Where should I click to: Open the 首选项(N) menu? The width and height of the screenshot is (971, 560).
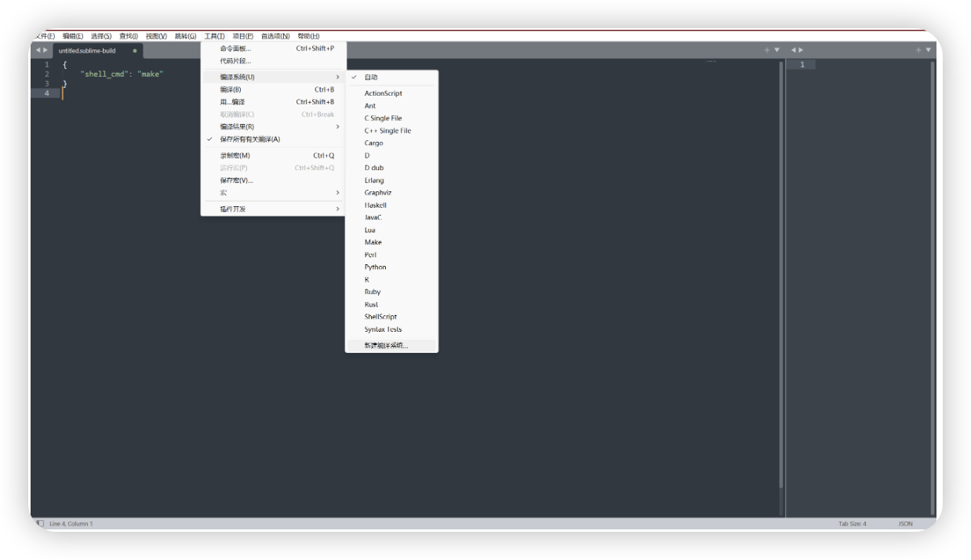275,36
